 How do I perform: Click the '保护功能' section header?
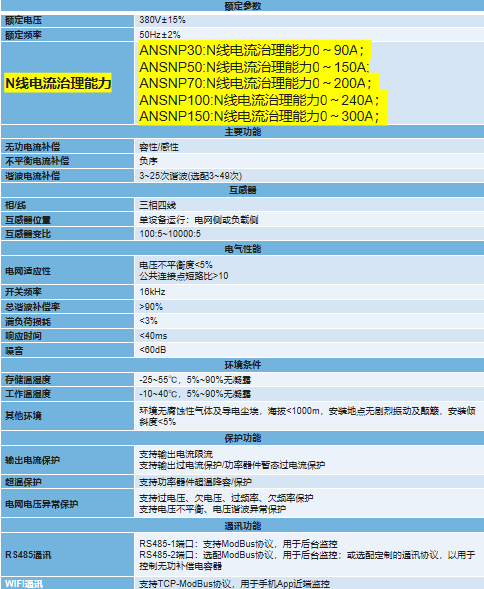point(243,438)
